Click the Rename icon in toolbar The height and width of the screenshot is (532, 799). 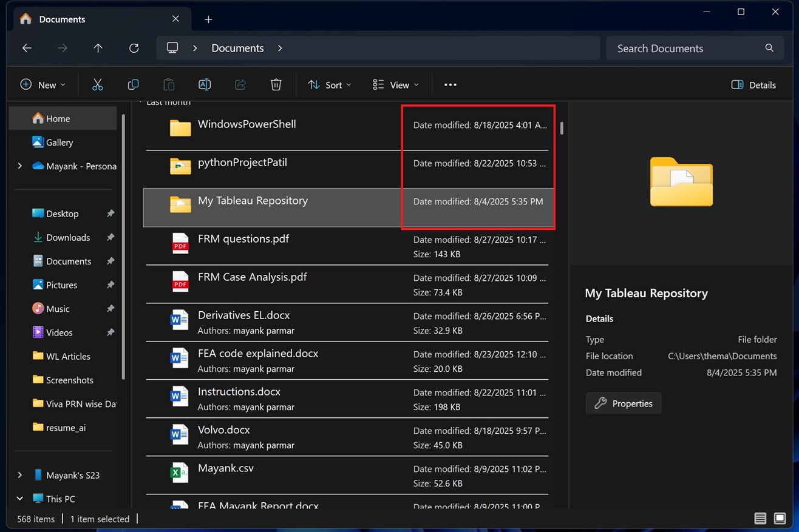pos(205,85)
